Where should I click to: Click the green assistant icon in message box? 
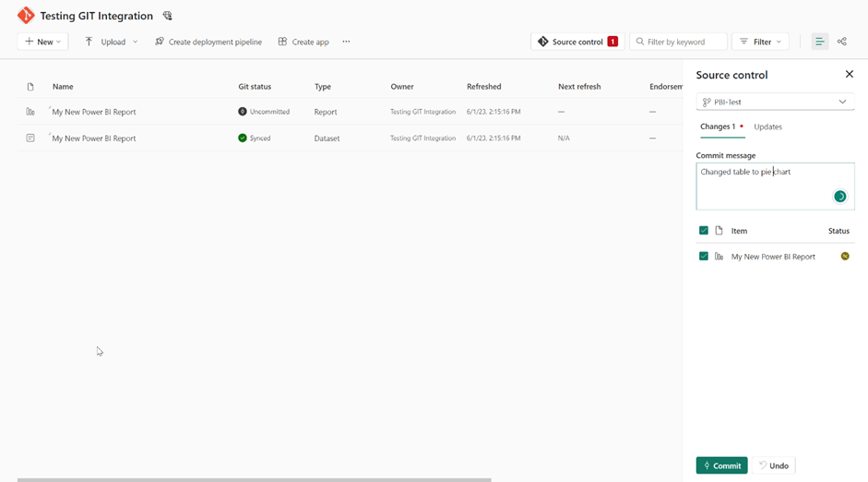839,196
